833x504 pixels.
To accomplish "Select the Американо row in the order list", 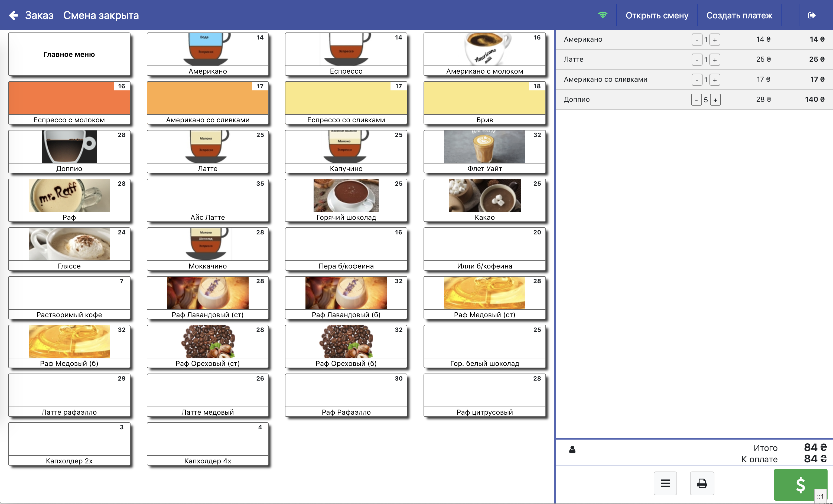I will pos(694,40).
